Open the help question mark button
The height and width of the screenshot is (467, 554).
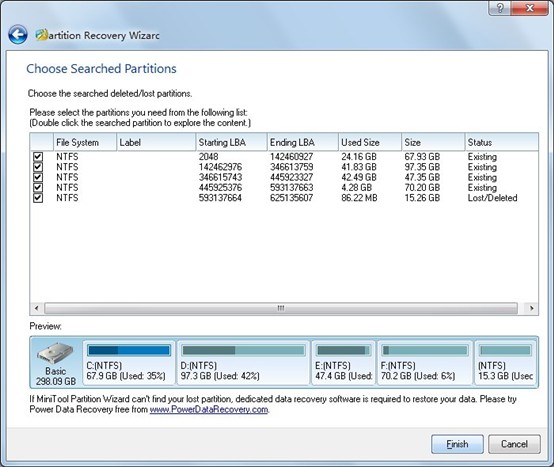[x=500, y=8]
